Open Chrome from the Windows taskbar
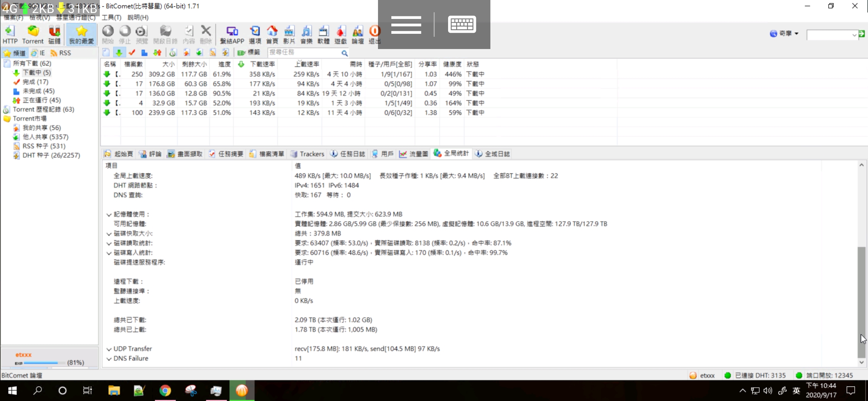Image resolution: width=868 pixels, height=401 pixels. [x=165, y=391]
